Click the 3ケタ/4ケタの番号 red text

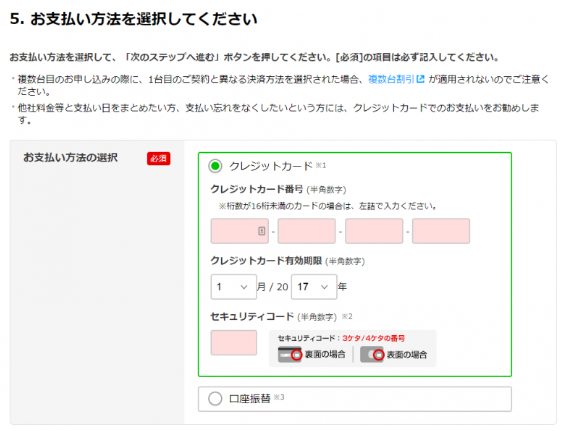[373, 338]
